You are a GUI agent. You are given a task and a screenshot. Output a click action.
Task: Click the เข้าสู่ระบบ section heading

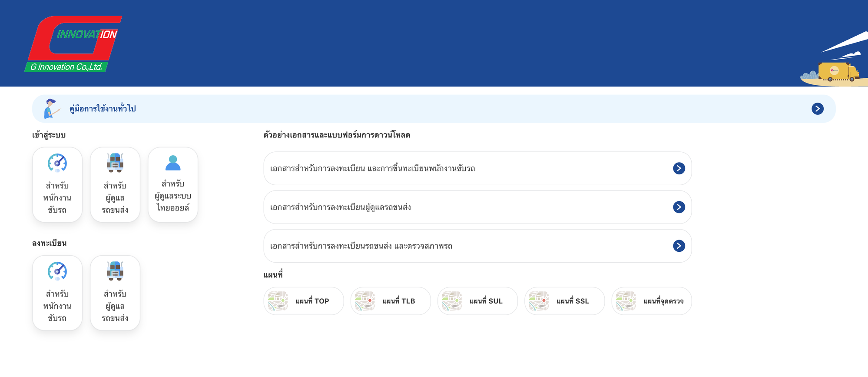(49, 135)
